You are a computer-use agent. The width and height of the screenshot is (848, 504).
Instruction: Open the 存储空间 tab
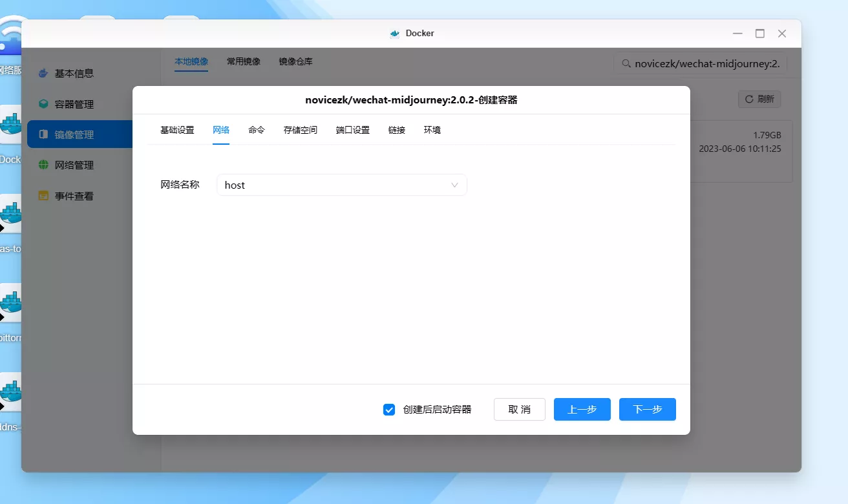[x=301, y=130]
